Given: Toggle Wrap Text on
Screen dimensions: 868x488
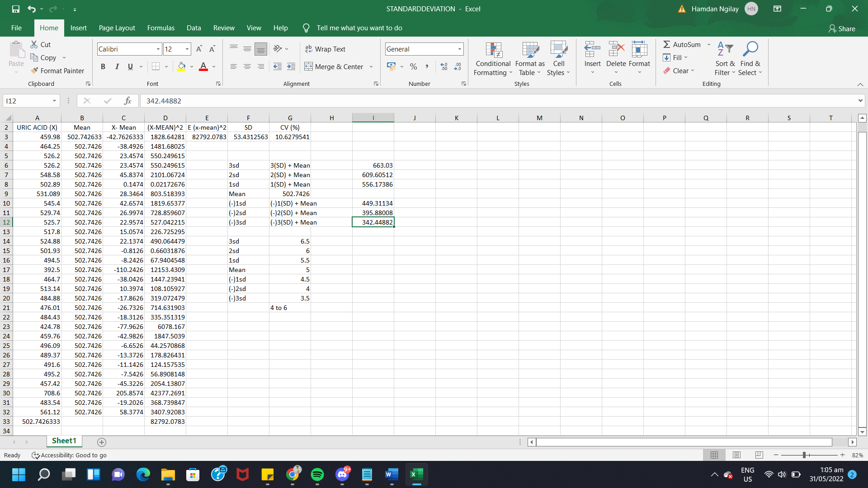Looking at the screenshot, I should 325,49.
